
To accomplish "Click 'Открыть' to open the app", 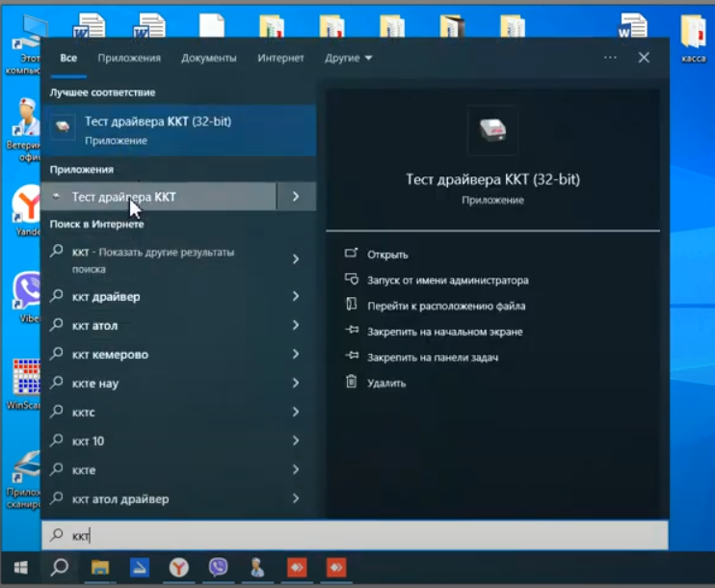I will point(387,254).
